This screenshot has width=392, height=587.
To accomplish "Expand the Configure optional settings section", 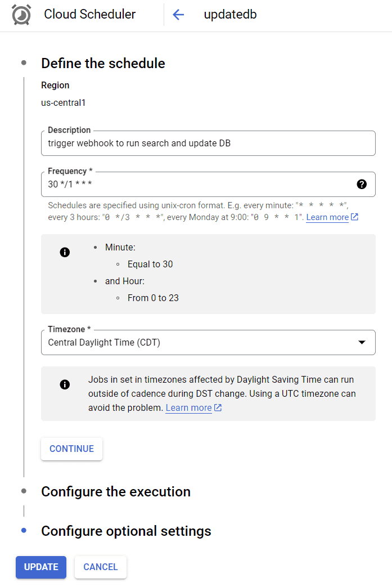I will click(126, 531).
